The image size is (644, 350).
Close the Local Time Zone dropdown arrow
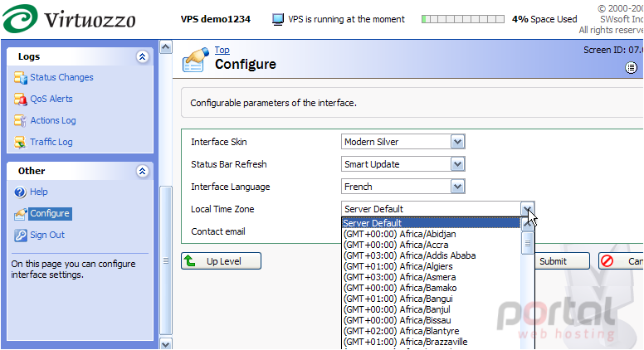527,209
